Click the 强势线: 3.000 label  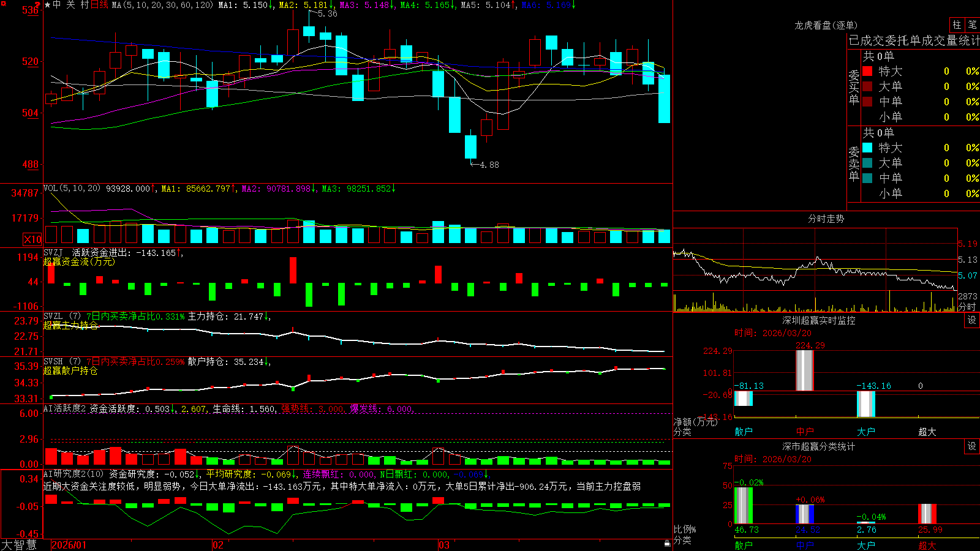click(312, 409)
